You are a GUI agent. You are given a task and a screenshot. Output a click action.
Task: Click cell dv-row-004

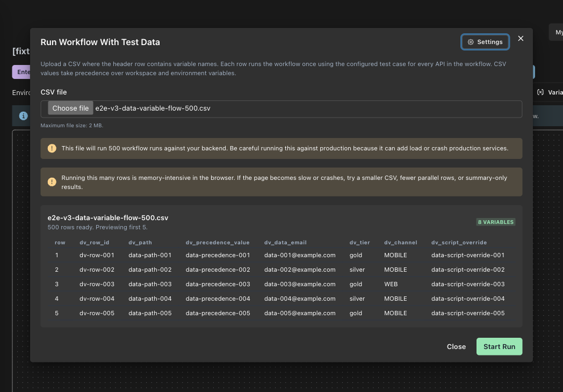(97, 299)
